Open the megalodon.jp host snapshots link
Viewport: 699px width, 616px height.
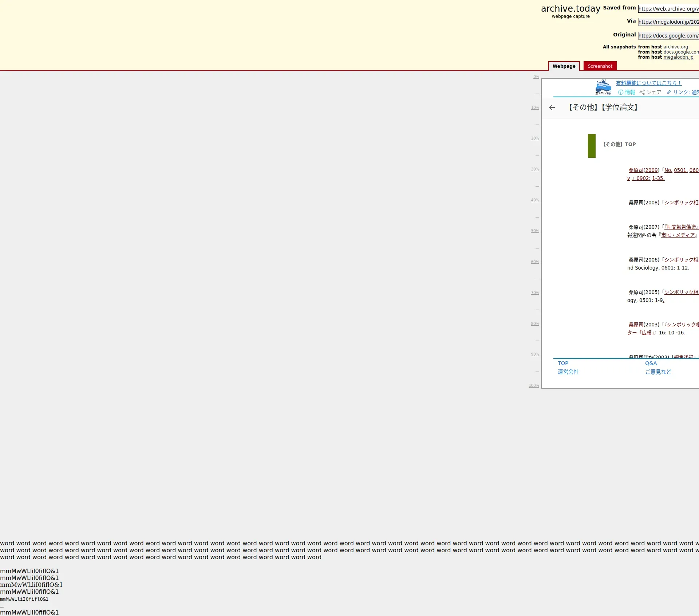(678, 57)
